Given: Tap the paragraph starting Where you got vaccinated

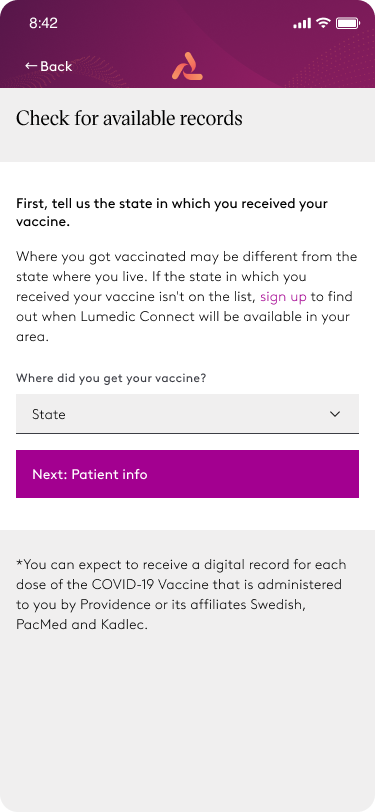Looking at the screenshot, I should click(x=187, y=297).
